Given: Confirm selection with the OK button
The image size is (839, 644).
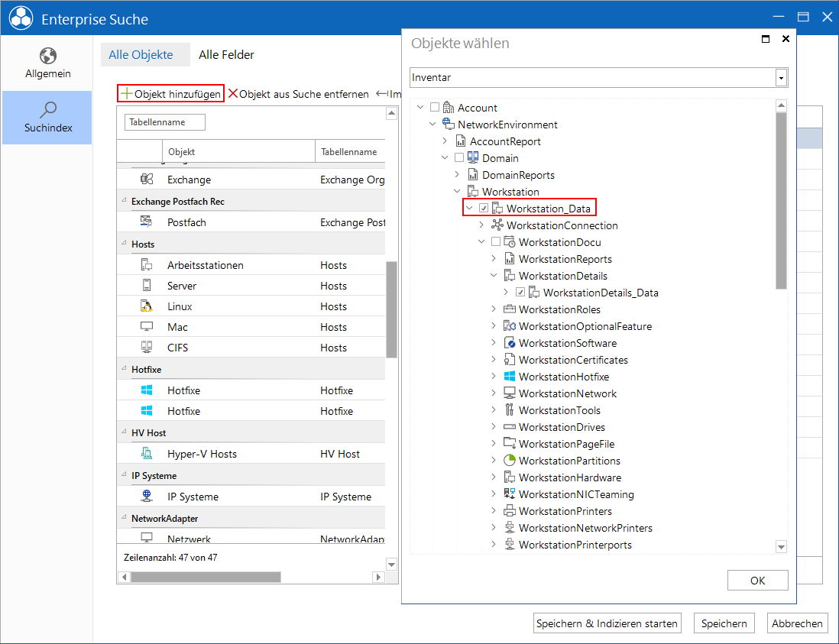Looking at the screenshot, I should tap(757, 581).
